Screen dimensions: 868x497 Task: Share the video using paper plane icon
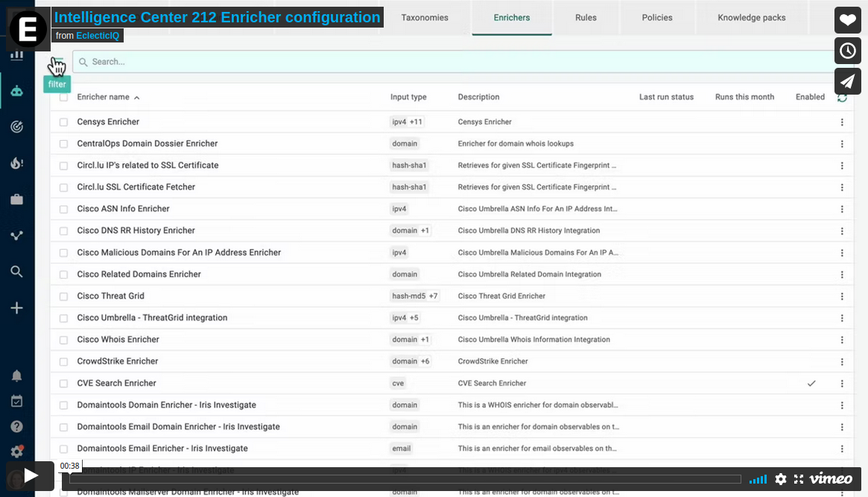point(848,80)
